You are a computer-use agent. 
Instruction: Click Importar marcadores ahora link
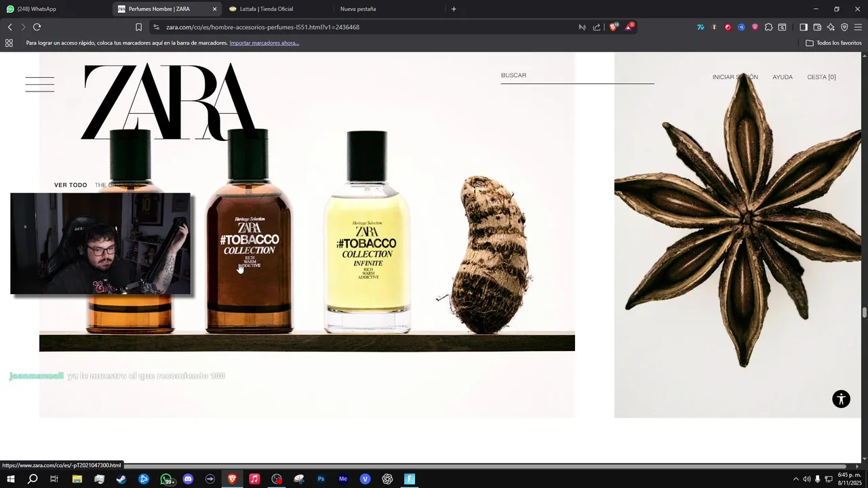tap(264, 43)
